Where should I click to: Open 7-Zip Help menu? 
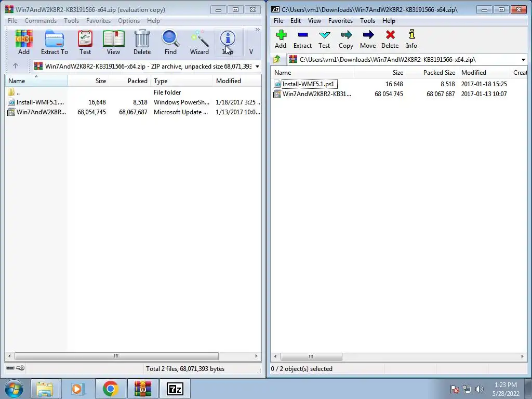[389, 21]
